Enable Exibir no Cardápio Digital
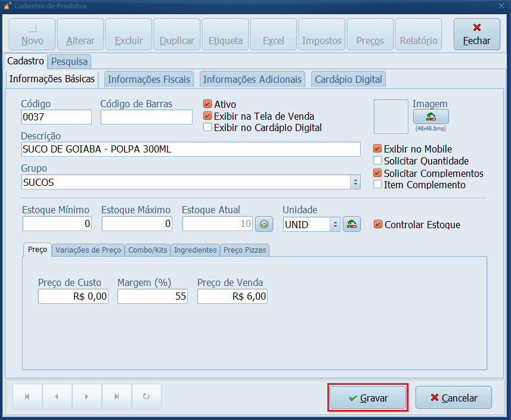Image resolution: width=511 pixels, height=420 pixels. click(x=208, y=127)
